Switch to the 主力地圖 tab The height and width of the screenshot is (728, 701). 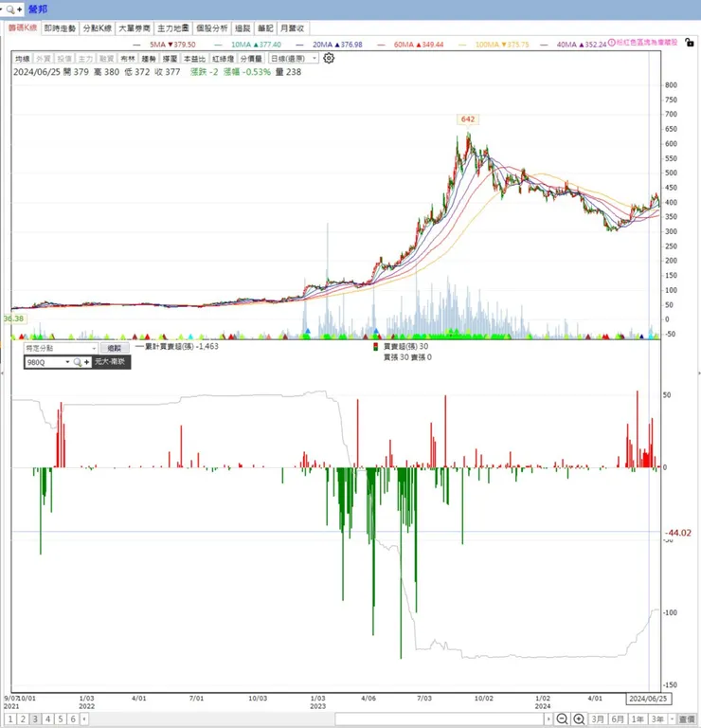(172, 27)
